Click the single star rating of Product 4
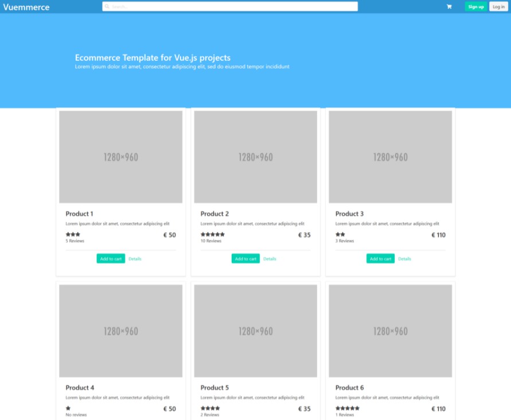Viewport: 511px width, 420px height. coord(68,408)
